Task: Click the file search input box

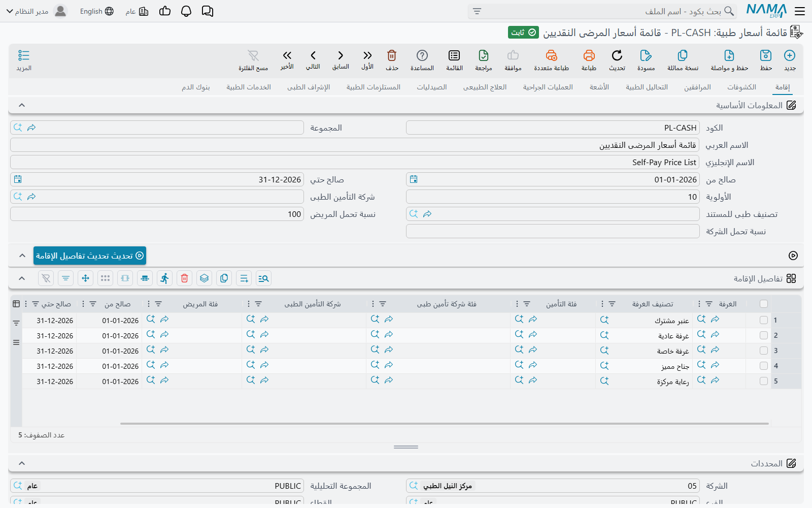Action: [602, 11]
